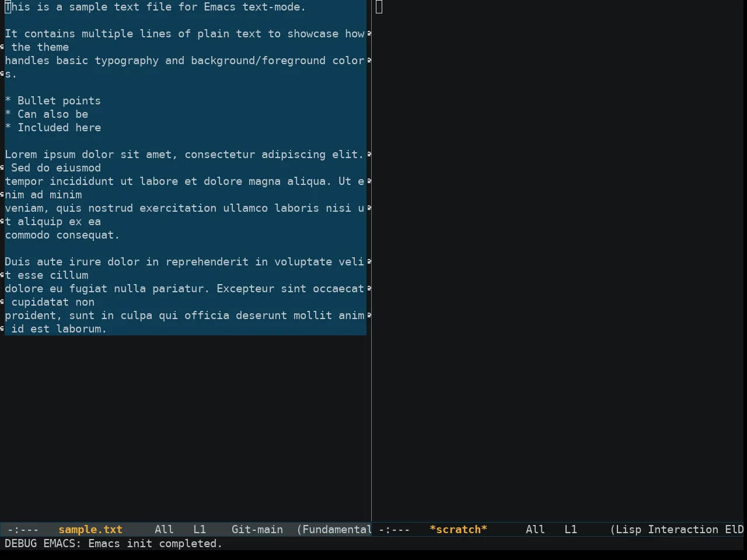Click on 'Duis aute irure dolor' line
The height and width of the screenshot is (560, 747).
tap(184, 262)
